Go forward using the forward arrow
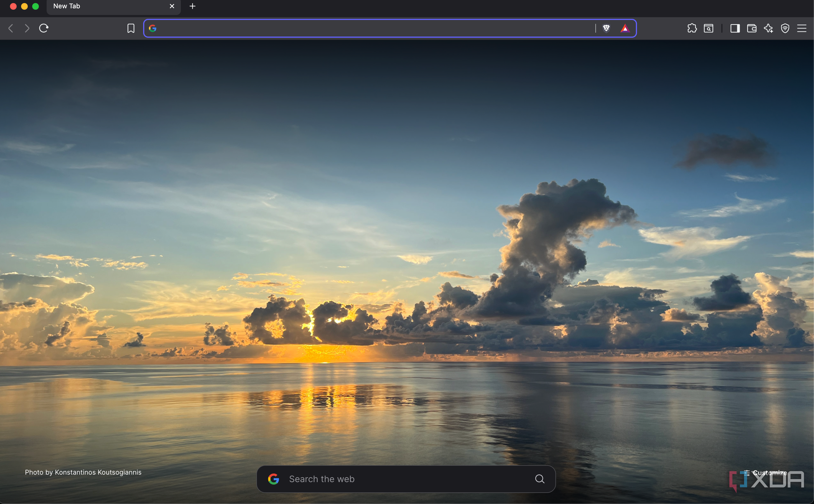The height and width of the screenshot is (504, 814). click(x=27, y=28)
